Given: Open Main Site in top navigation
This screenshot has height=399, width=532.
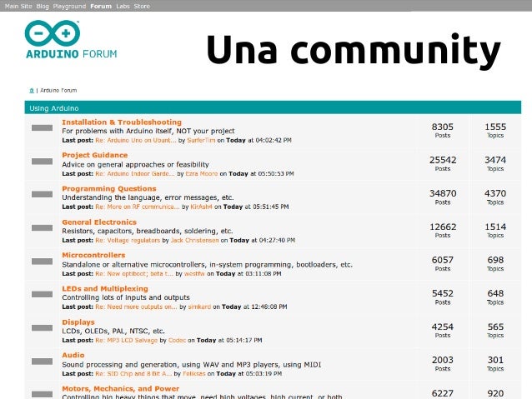Looking at the screenshot, I should coord(18,6).
